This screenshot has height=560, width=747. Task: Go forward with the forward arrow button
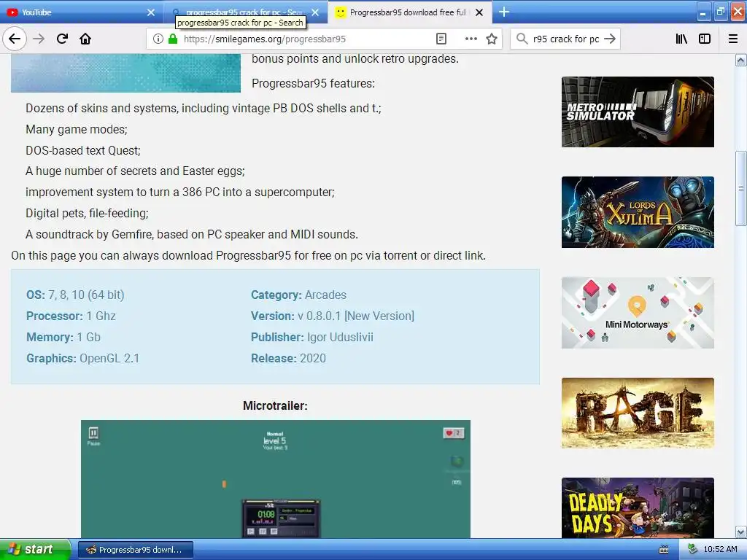pyautogui.click(x=39, y=39)
